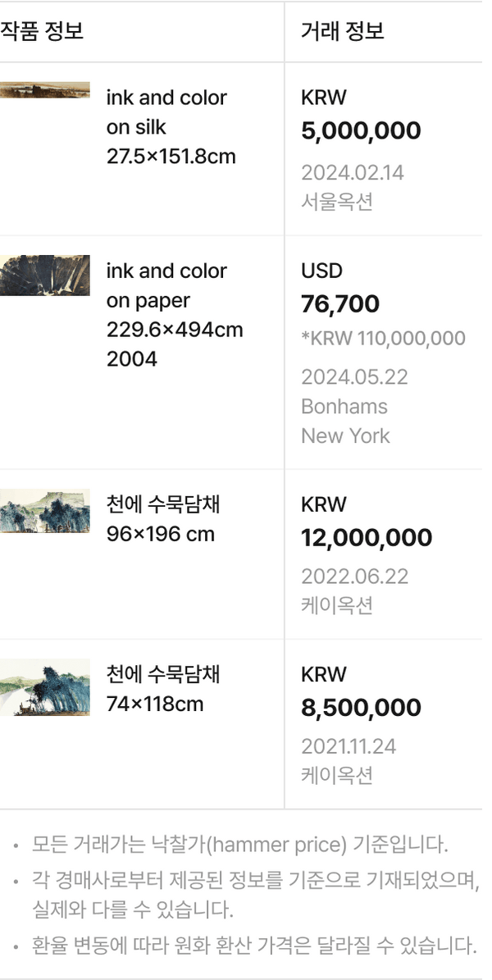Viewport: 492px width, 980px height.
Task: Open the Bonhams New York auction link
Action: point(344,421)
